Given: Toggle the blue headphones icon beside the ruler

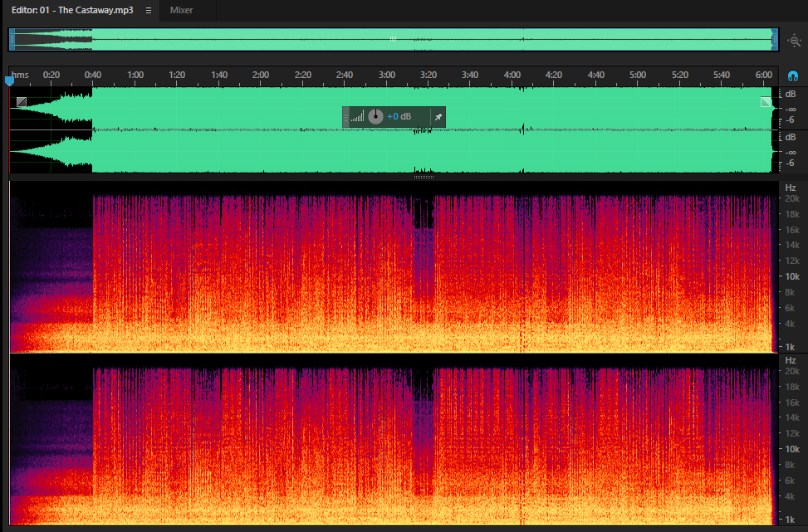Looking at the screenshot, I should pyautogui.click(x=793, y=76).
